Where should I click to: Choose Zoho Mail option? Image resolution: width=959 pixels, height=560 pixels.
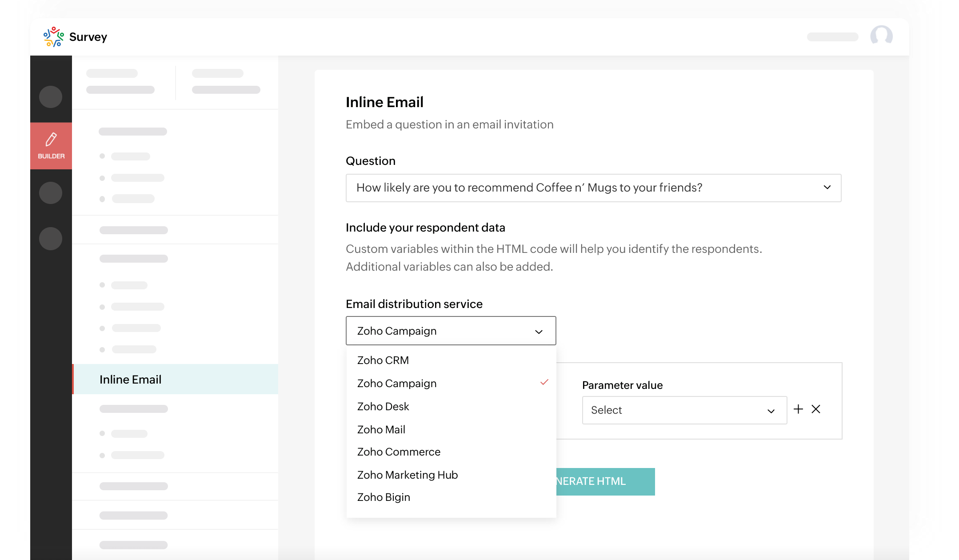pos(381,430)
